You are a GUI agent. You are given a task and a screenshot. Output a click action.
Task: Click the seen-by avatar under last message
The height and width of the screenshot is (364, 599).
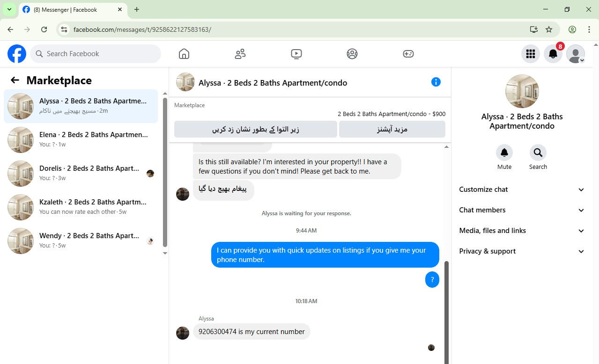431,348
